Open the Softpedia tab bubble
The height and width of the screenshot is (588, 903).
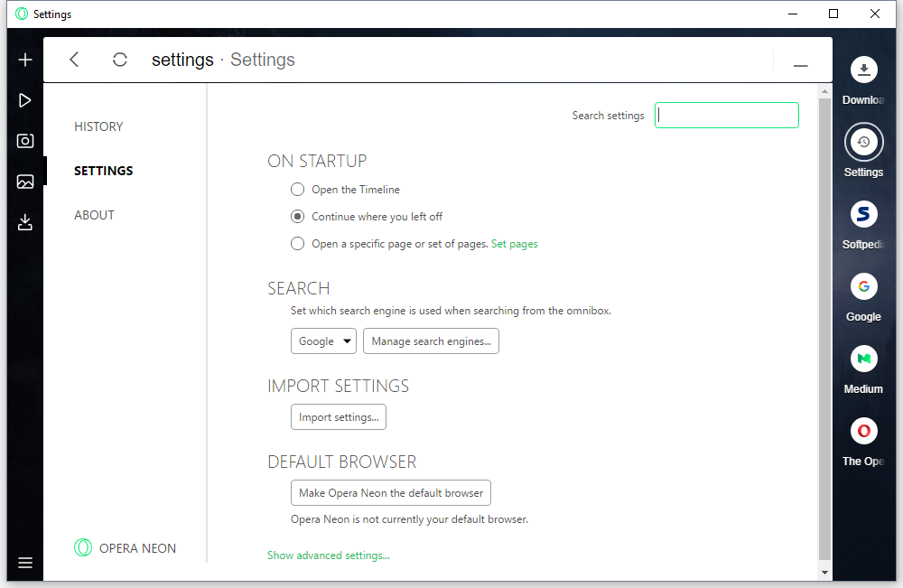[x=863, y=214]
